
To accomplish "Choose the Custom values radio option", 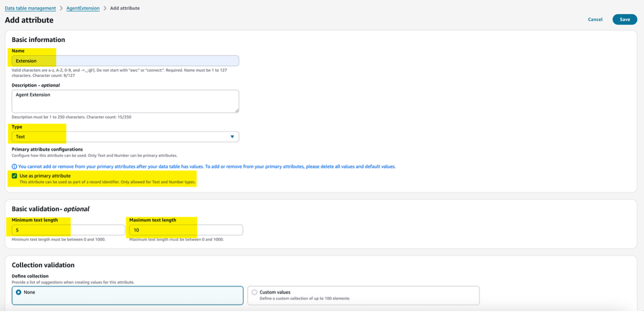I will (254, 292).
